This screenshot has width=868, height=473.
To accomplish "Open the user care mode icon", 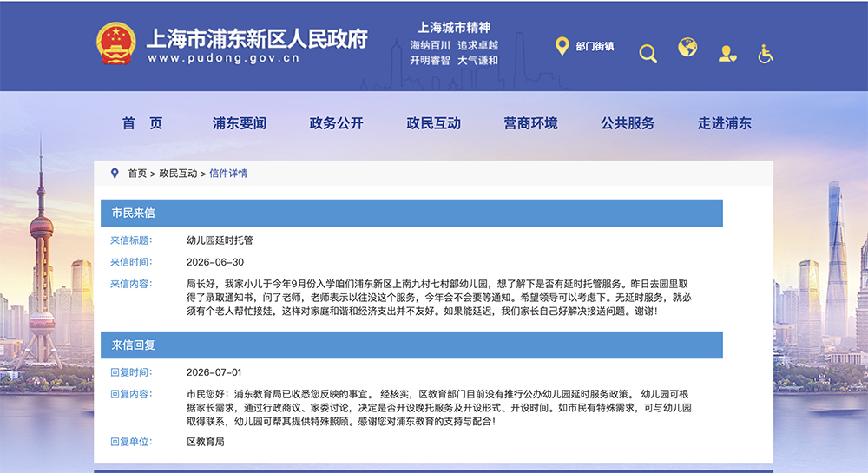I will [x=727, y=54].
